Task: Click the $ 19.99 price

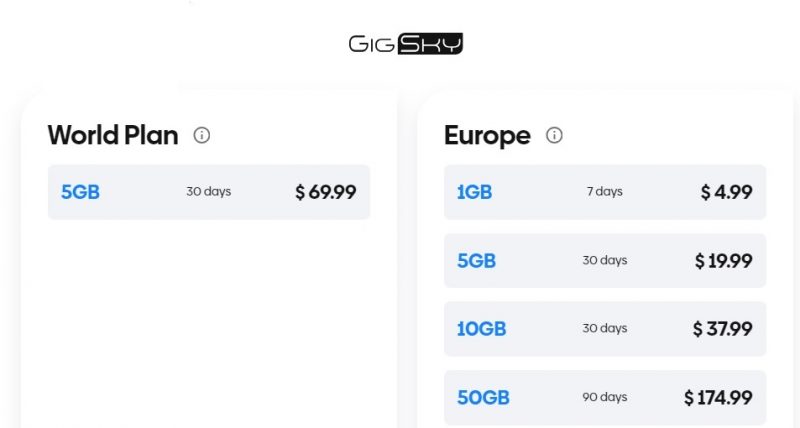Action: coord(723,261)
